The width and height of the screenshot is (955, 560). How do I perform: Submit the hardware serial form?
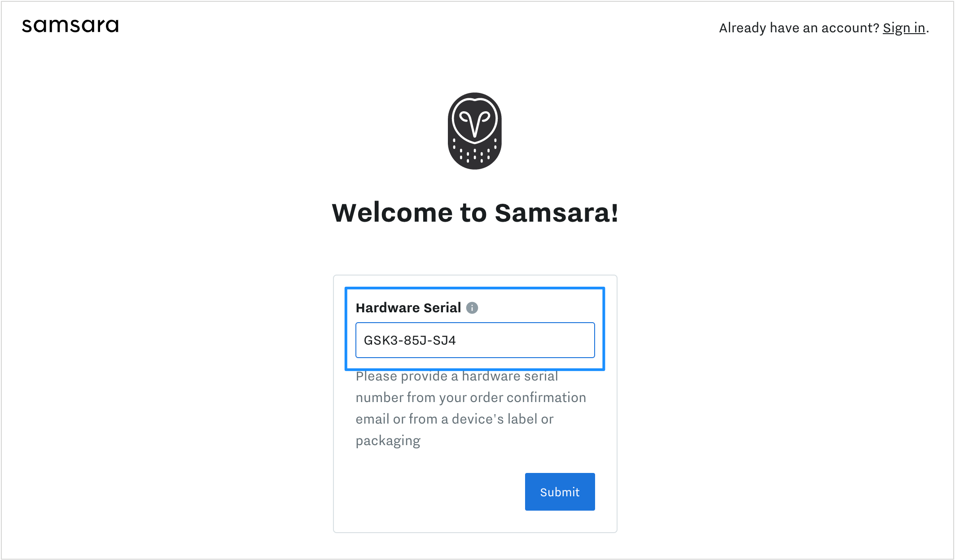(x=560, y=492)
